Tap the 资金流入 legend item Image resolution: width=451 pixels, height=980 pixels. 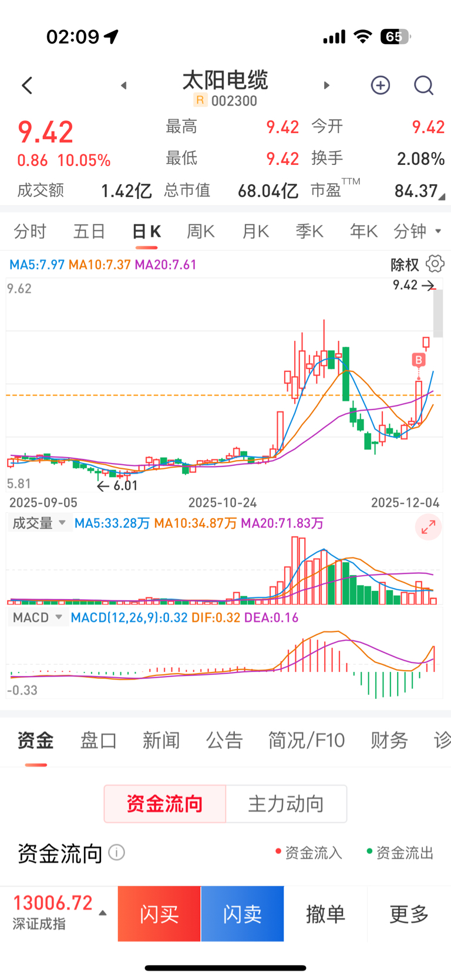point(309,853)
